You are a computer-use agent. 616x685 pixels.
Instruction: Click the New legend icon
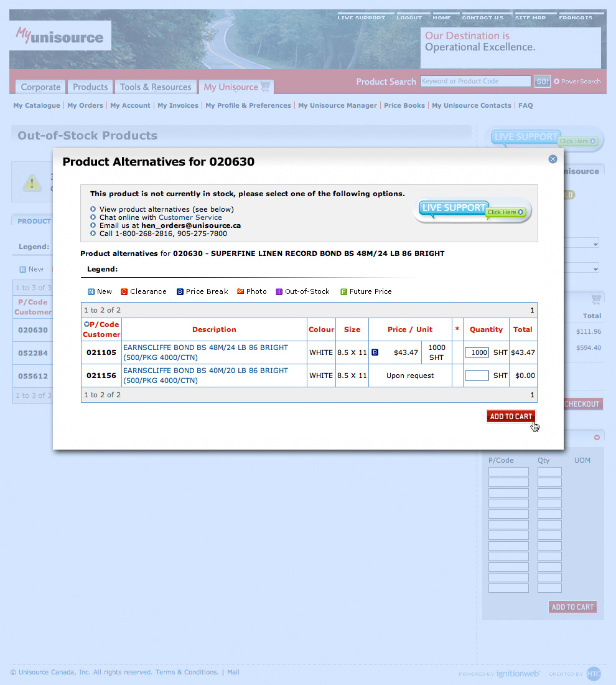(x=91, y=291)
